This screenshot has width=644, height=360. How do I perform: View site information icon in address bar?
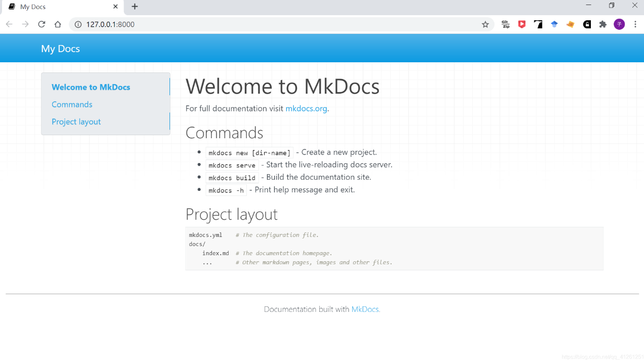tap(78, 24)
